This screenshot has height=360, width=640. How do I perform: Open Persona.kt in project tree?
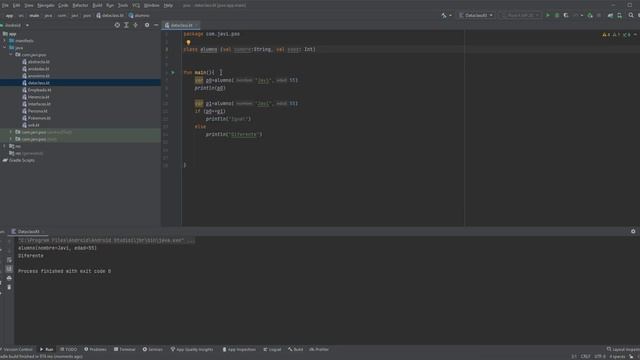[x=35, y=111]
